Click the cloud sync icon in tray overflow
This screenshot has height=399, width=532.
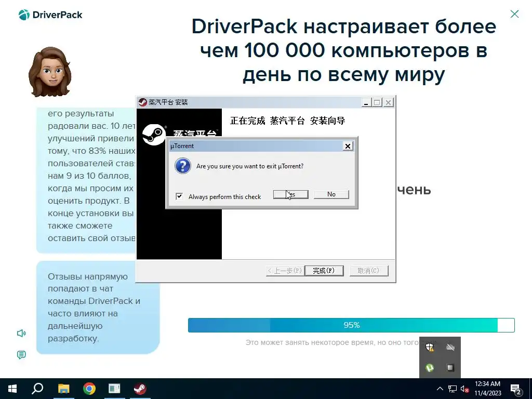450,347
